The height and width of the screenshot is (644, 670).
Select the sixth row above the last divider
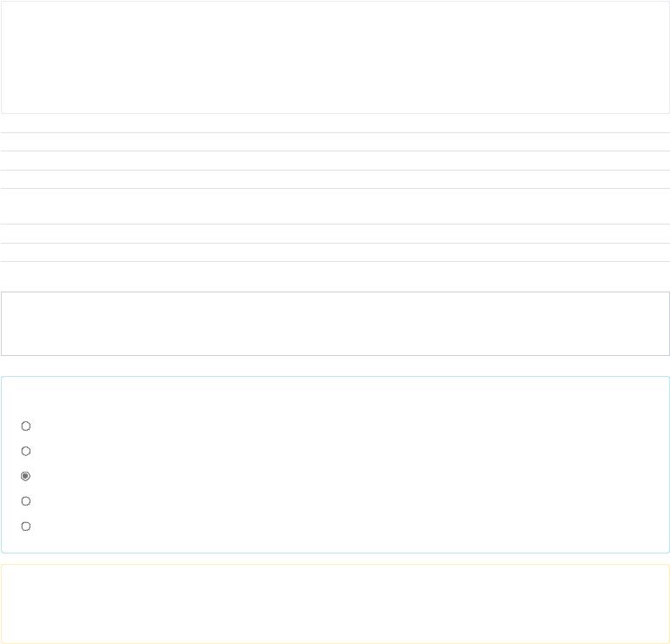click(335, 252)
